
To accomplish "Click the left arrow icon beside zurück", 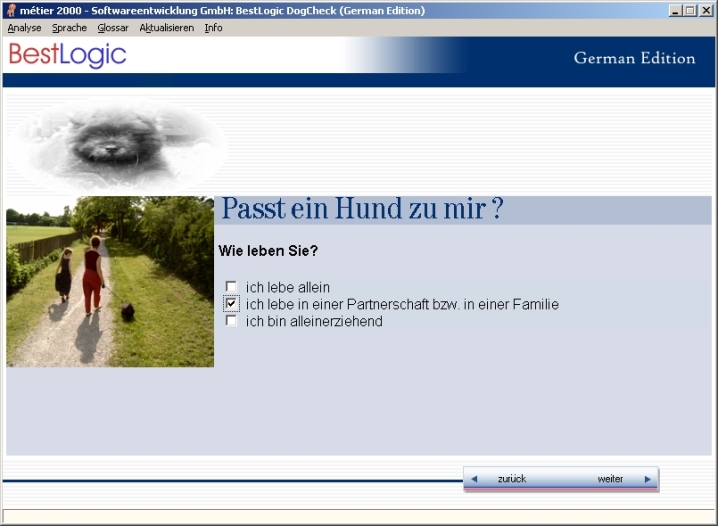I will click(474, 479).
